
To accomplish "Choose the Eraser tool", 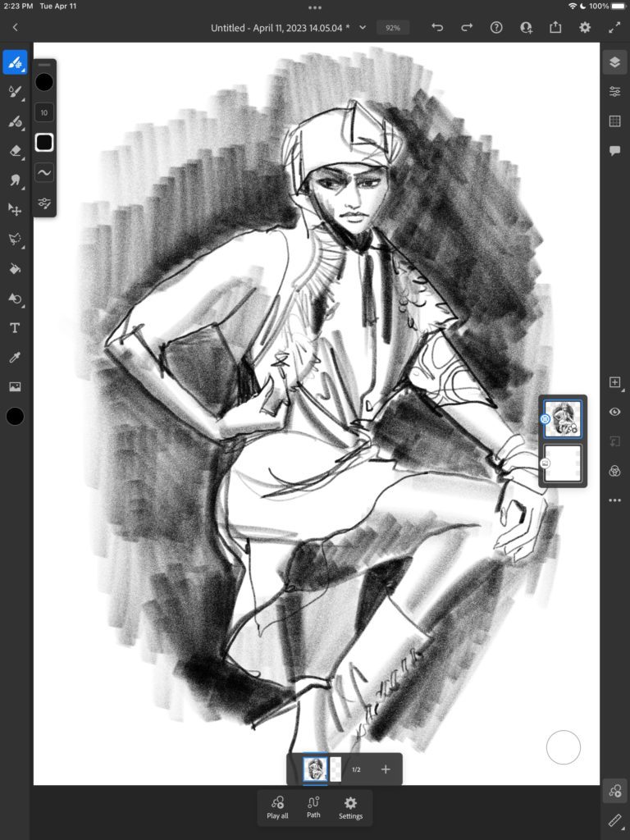I will click(x=15, y=151).
